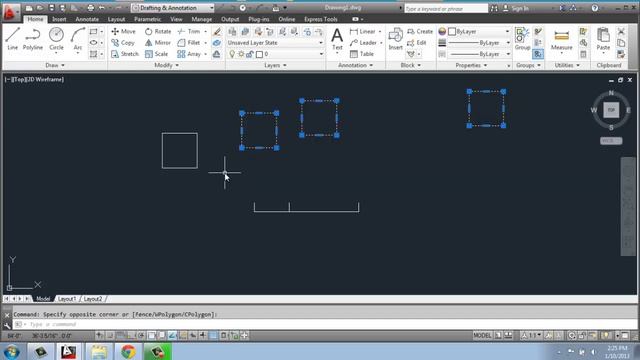Click the Paste button
The width and height of the screenshot is (640, 360).
[x=603, y=40]
